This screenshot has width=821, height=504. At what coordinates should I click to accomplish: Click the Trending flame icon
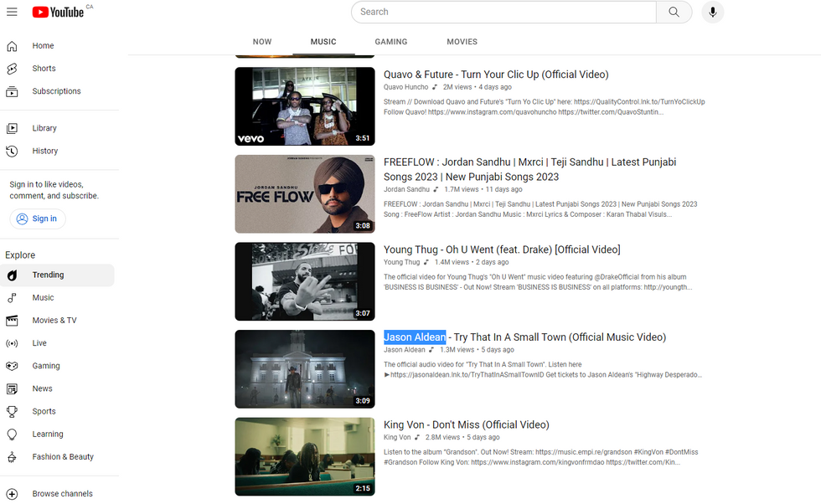pos(12,275)
